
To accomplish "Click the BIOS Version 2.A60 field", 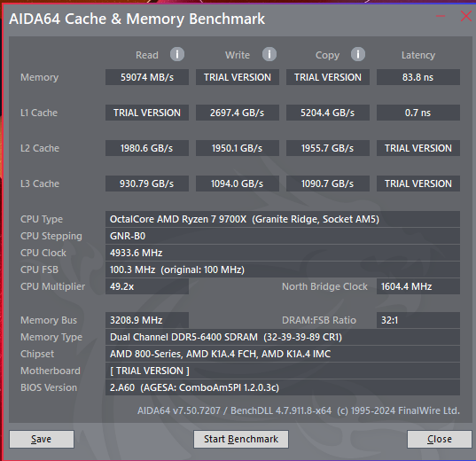I will click(x=283, y=387).
